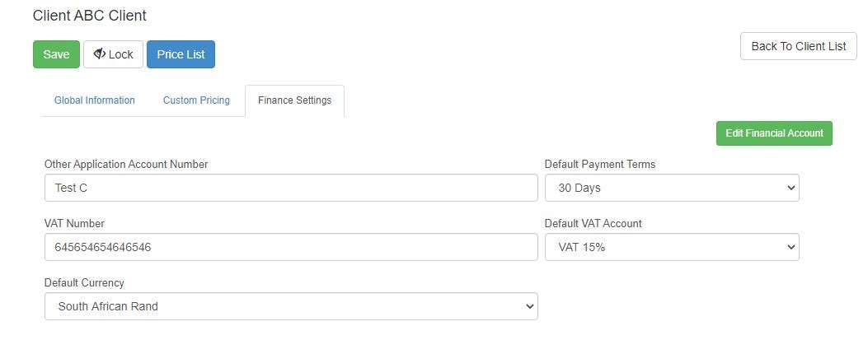Select the Finance Settings tab
The image size is (868, 340).
click(294, 100)
